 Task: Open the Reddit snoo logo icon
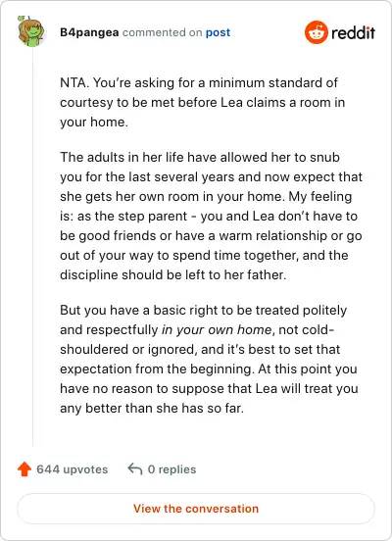click(317, 32)
